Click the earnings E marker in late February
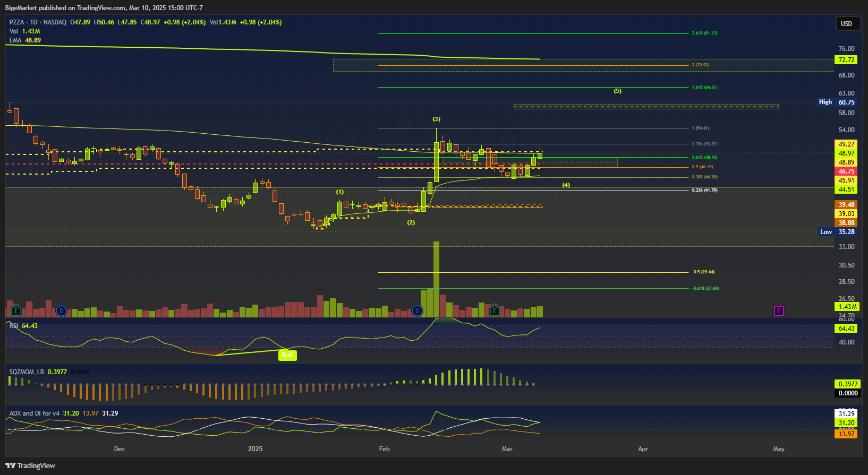Screen dimensions: 868x475 pos(495,310)
